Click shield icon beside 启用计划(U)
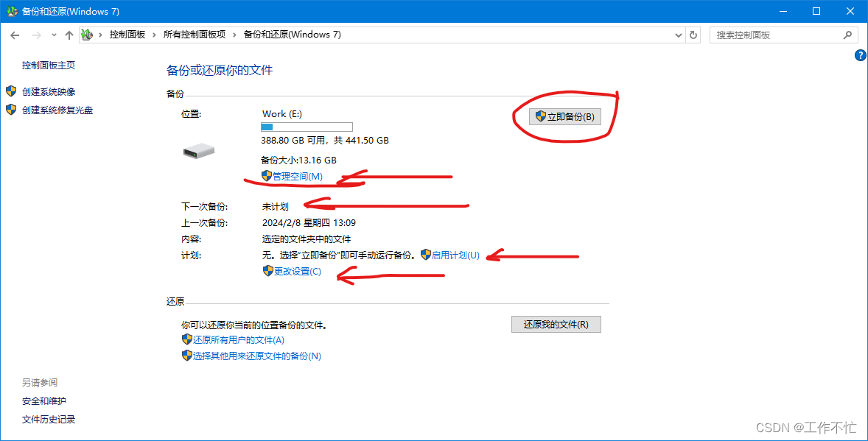868x441 pixels. (426, 255)
